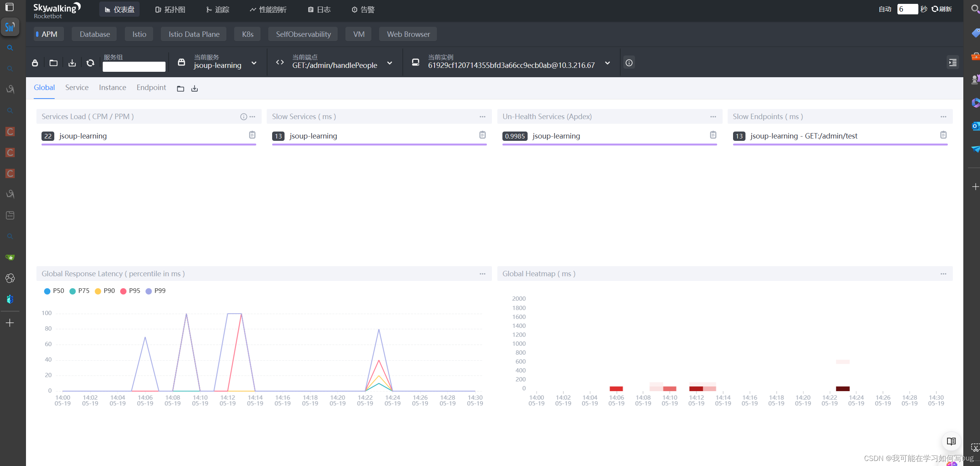Refresh data using the reload icon
This screenshot has width=980, height=466.
90,62
